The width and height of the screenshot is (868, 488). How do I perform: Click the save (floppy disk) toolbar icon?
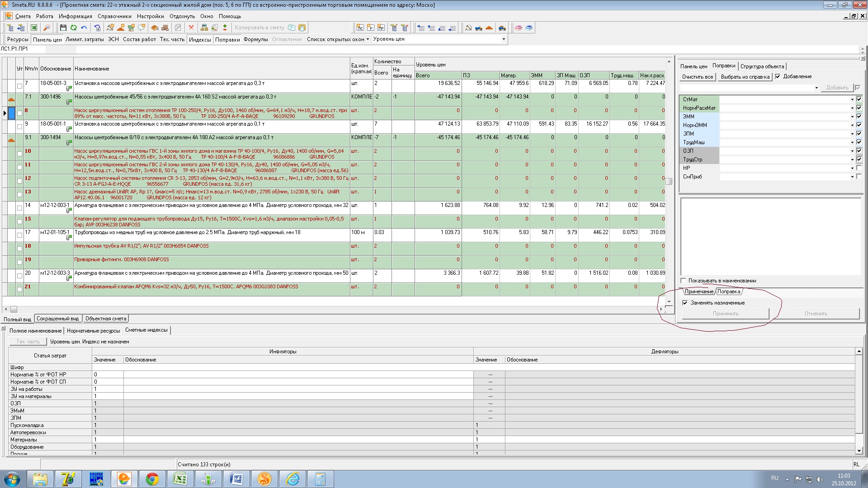click(63, 28)
